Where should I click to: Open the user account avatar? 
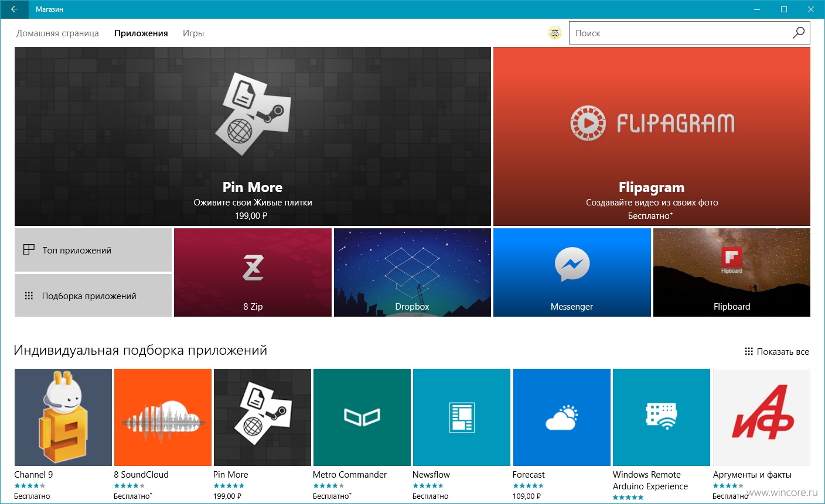click(554, 33)
